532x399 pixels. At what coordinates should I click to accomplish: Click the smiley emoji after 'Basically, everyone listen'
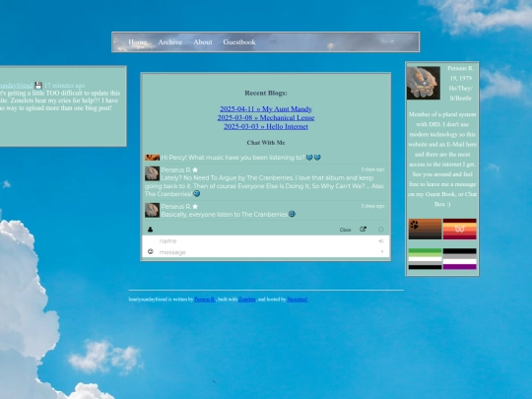click(x=292, y=214)
